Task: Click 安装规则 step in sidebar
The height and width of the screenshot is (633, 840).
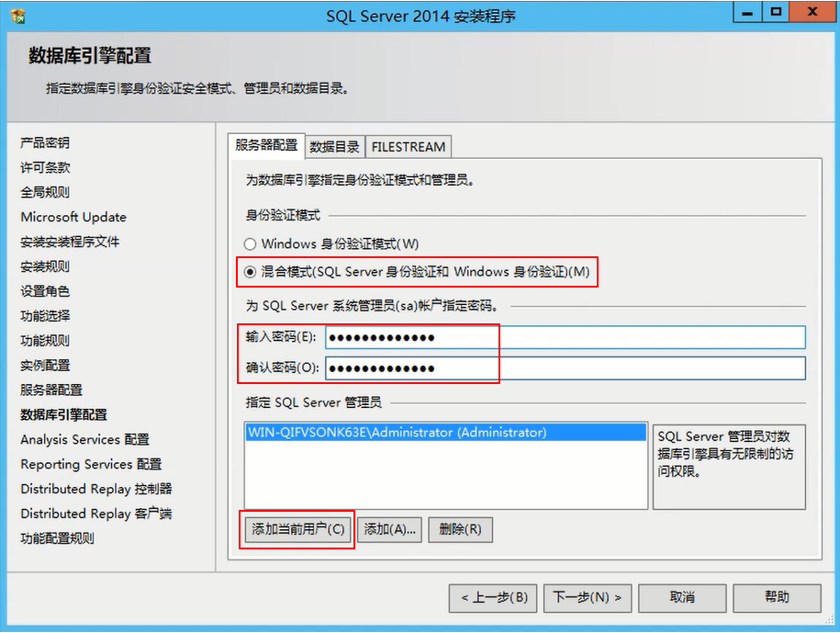Action: pos(45,266)
